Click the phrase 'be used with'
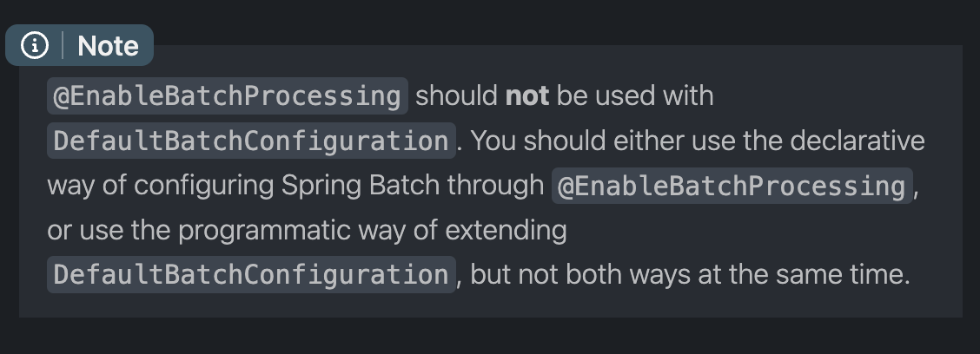 coord(635,96)
